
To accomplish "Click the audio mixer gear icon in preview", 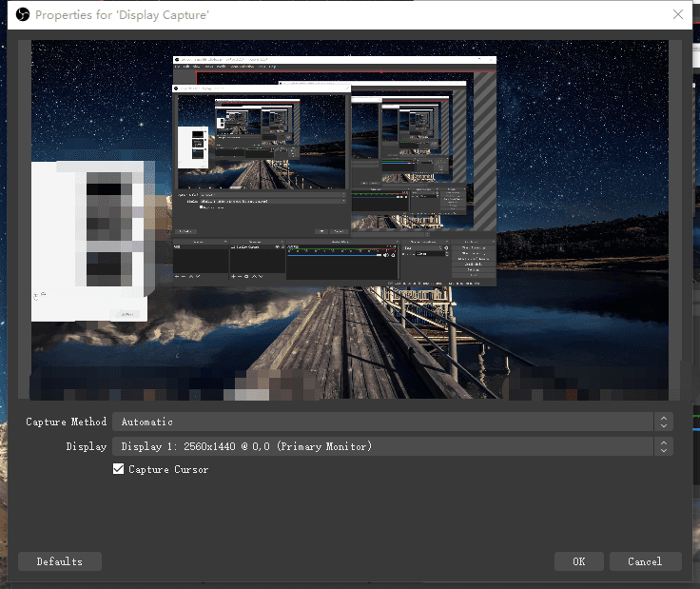I will pyautogui.click(x=393, y=255).
